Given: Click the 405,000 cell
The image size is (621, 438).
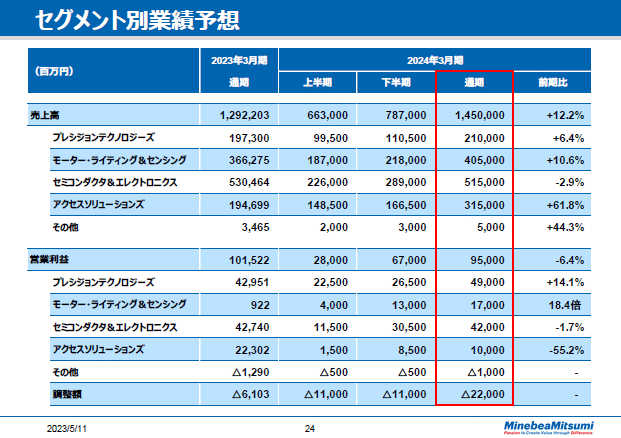Looking at the screenshot, I should (x=484, y=160).
